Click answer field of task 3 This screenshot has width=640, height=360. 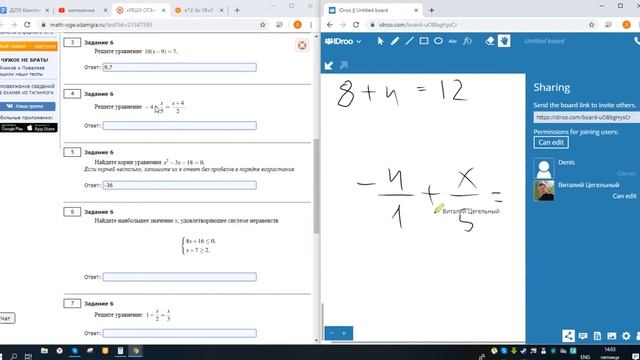[x=180, y=67]
